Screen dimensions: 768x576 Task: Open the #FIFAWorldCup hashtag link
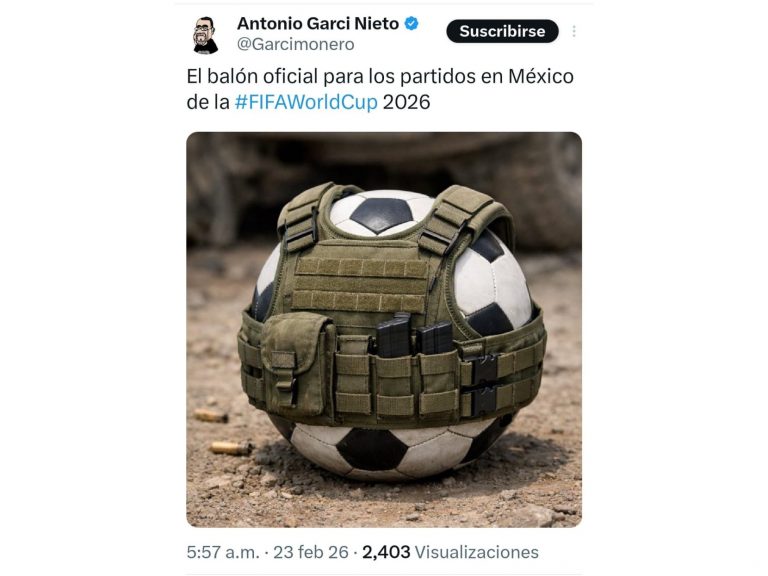(x=306, y=102)
